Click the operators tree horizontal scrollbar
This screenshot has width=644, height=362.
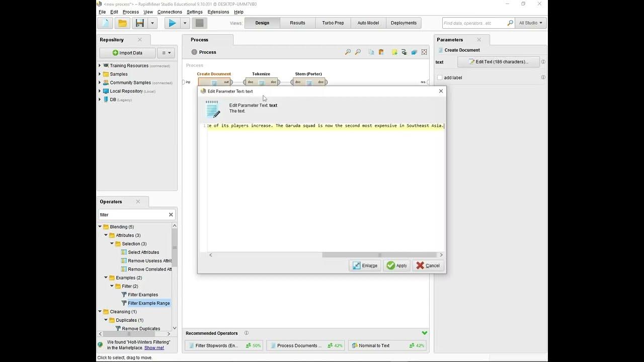point(130,334)
